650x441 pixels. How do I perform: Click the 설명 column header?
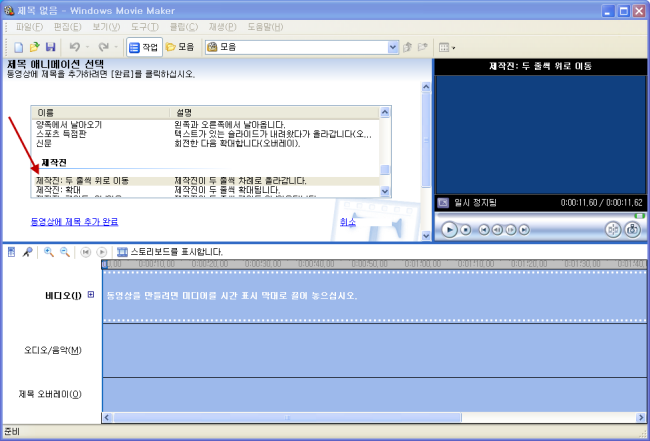[x=274, y=113]
